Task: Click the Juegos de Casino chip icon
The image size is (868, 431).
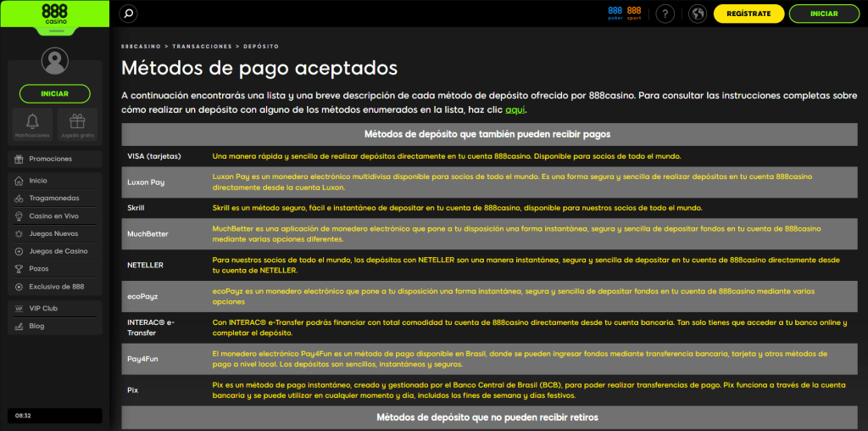Action: (x=19, y=251)
